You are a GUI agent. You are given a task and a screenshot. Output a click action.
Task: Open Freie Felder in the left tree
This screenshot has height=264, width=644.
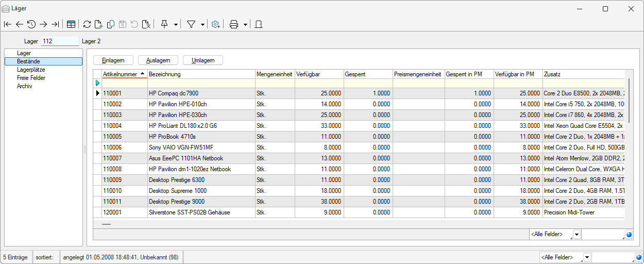click(31, 78)
